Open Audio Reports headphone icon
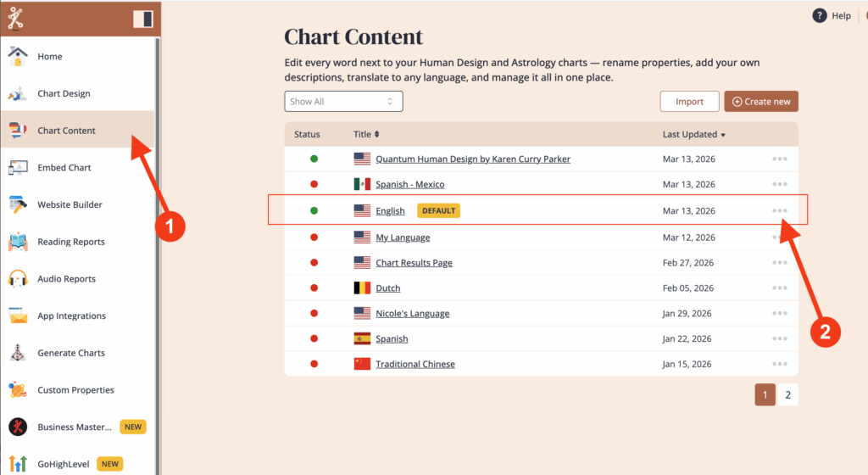The width and height of the screenshot is (868, 475). tap(18, 279)
